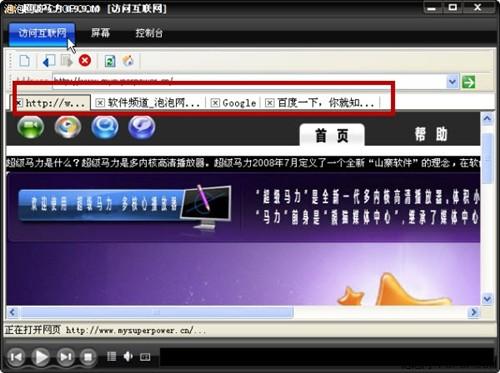Open the playlist icon in player bar
This screenshot has height=373, width=500.
111,356
